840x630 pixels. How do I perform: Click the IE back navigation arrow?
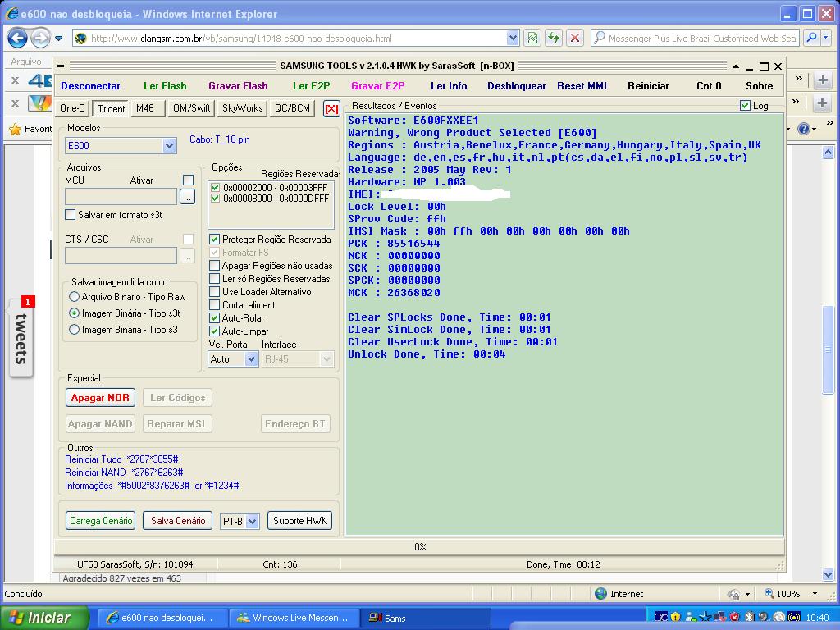17,38
